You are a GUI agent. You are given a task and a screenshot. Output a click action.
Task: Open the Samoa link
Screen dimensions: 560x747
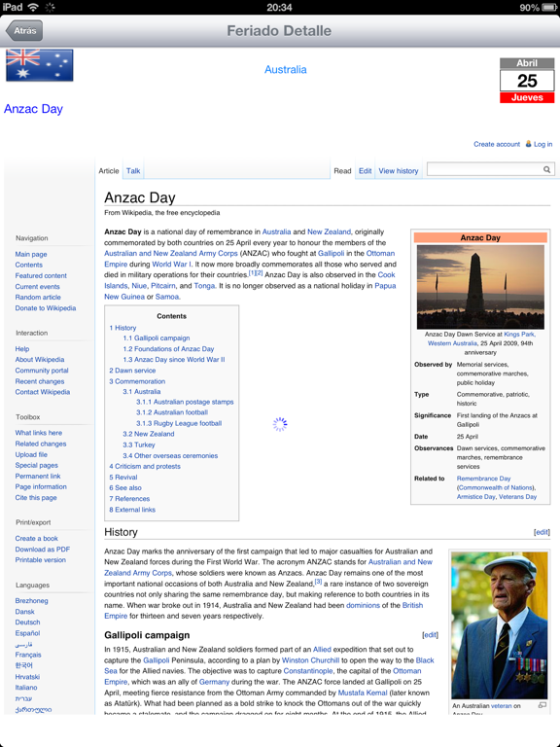click(x=167, y=297)
